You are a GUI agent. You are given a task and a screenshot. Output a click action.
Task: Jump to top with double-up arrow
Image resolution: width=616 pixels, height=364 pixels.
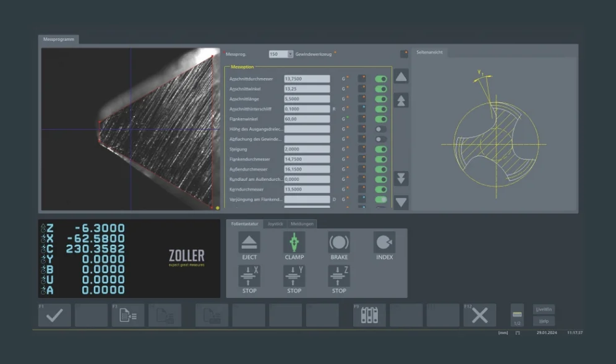[x=401, y=100]
